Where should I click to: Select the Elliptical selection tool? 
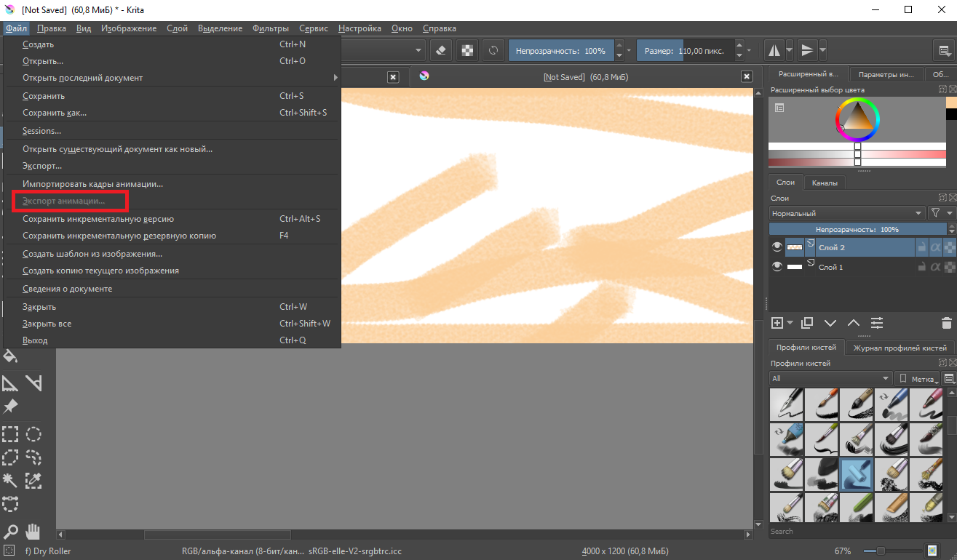tap(33, 435)
